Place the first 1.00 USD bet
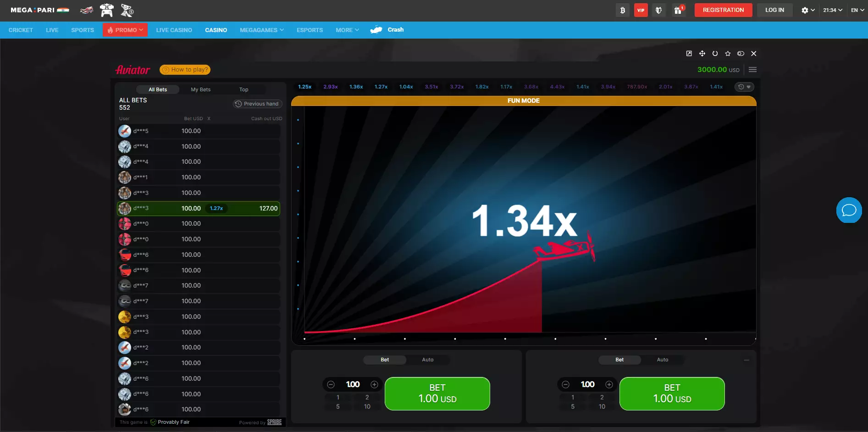The image size is (868, 432). (437, 393)
